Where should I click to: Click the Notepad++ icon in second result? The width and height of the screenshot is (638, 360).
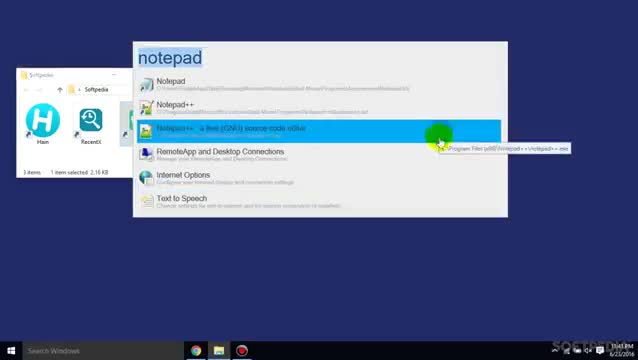coord(146,108)
